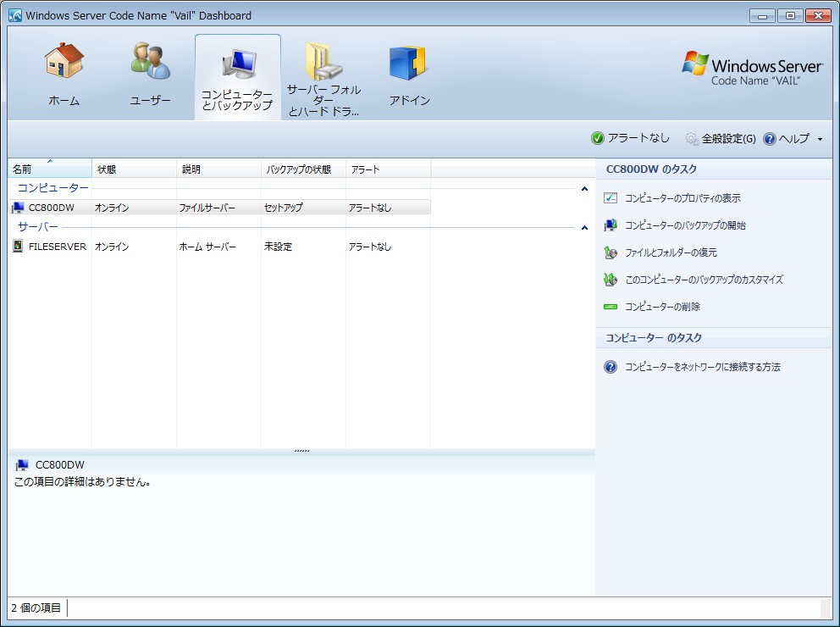
Task: Click the 全般設定 gear icon
Action: [692, 139]
